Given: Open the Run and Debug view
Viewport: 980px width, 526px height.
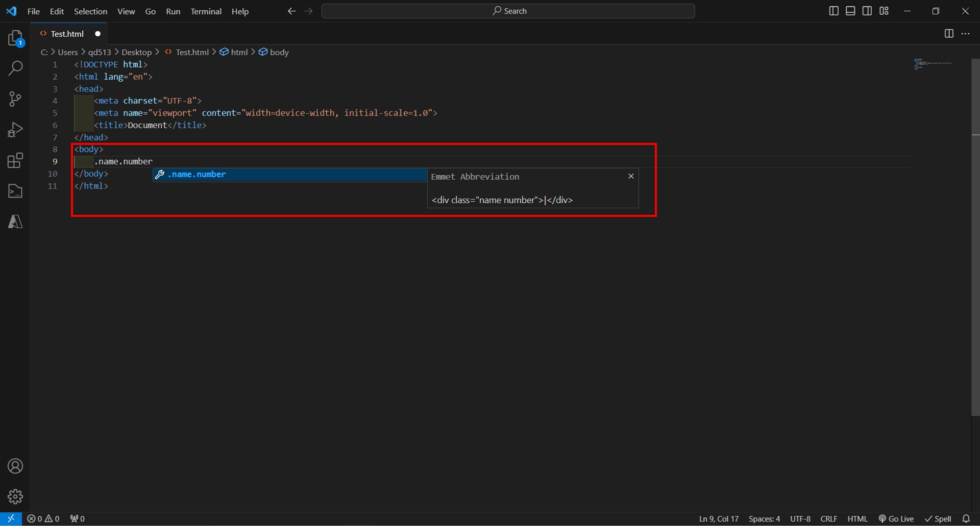Looking at the screenshot, I should tap(15, 130).
